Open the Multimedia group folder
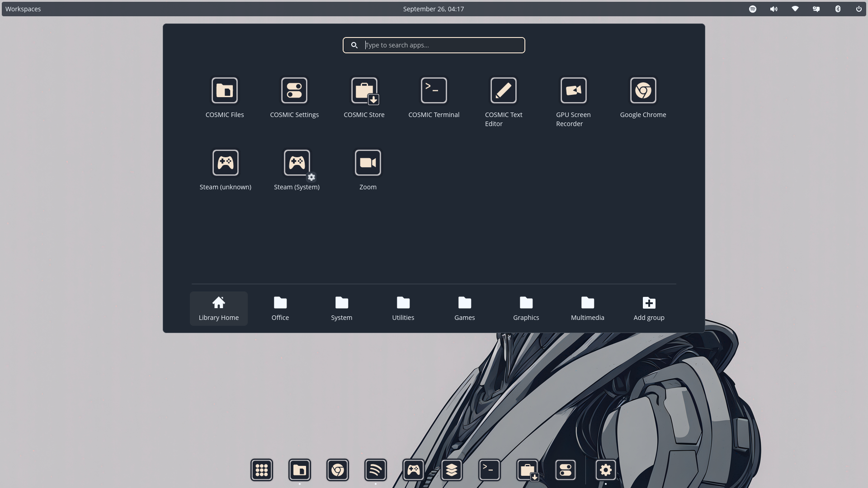This screenshot has height=488, width=868. tap(588, 309)
